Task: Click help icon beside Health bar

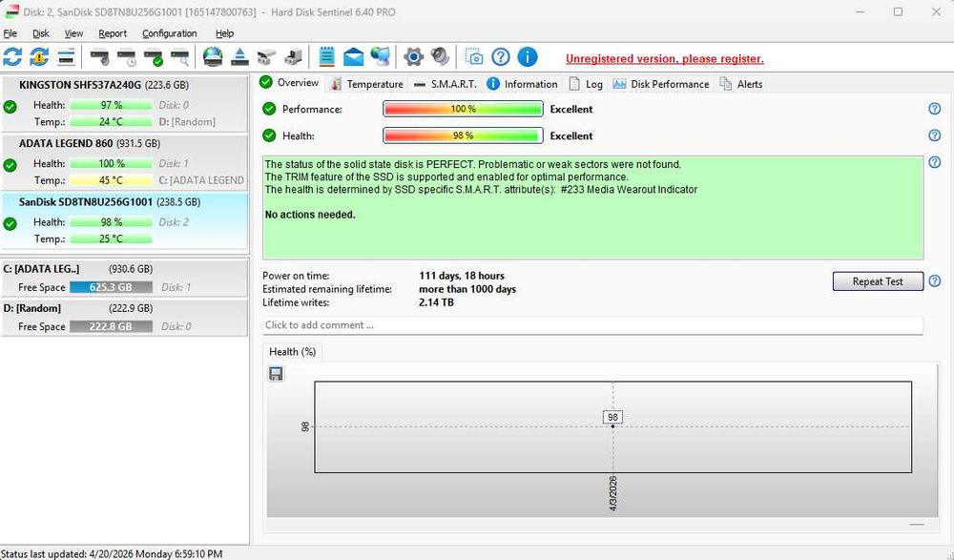Action: (935, 135)
